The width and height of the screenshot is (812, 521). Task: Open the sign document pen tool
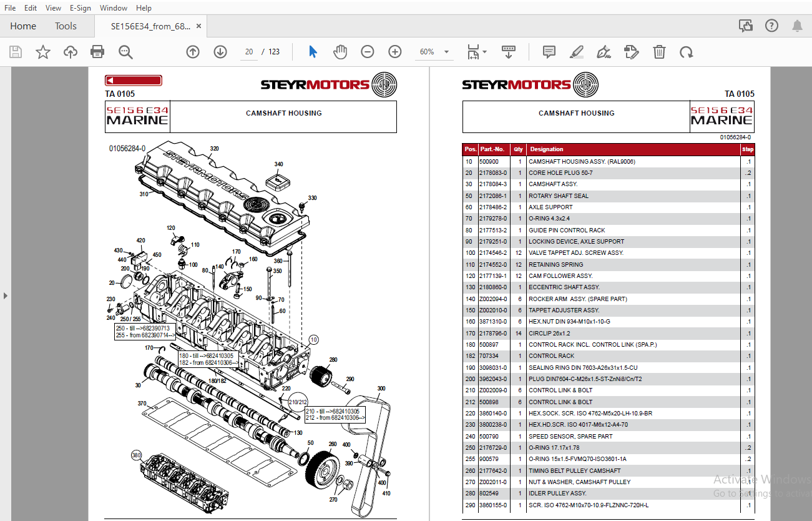(604, 52)
